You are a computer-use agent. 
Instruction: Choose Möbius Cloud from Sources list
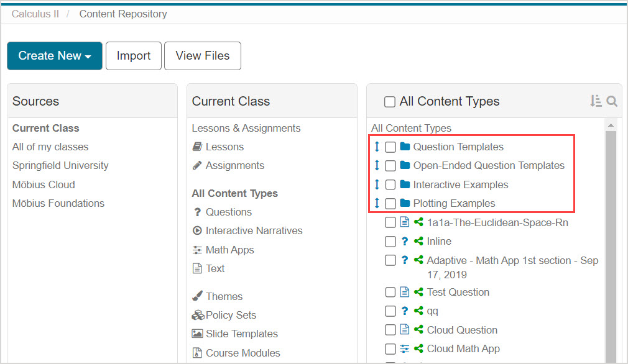click(44, 185)
